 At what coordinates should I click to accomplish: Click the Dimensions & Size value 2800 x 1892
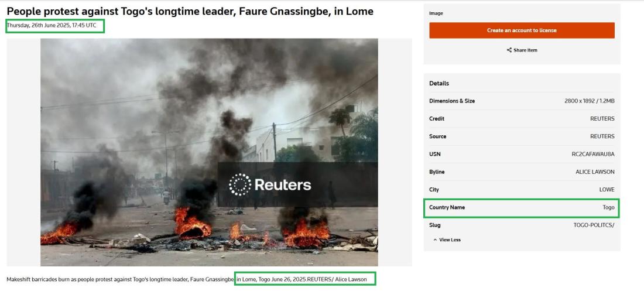coord(589,101)
